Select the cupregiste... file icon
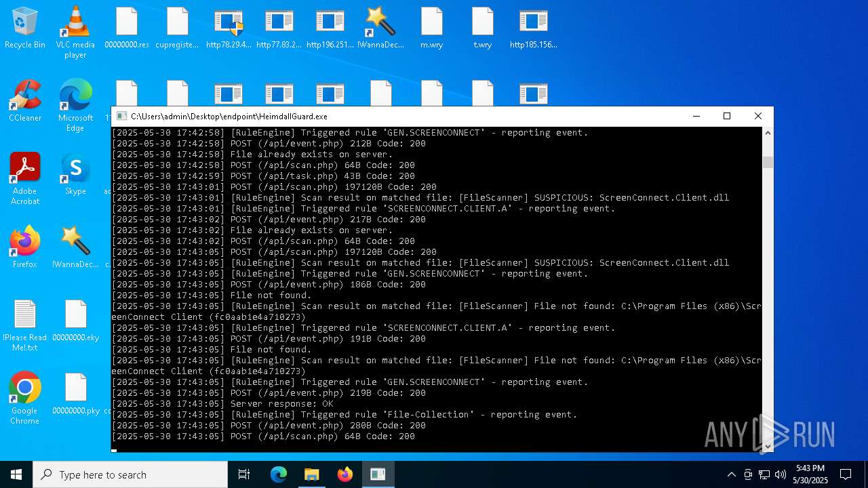 coord(178,28)
